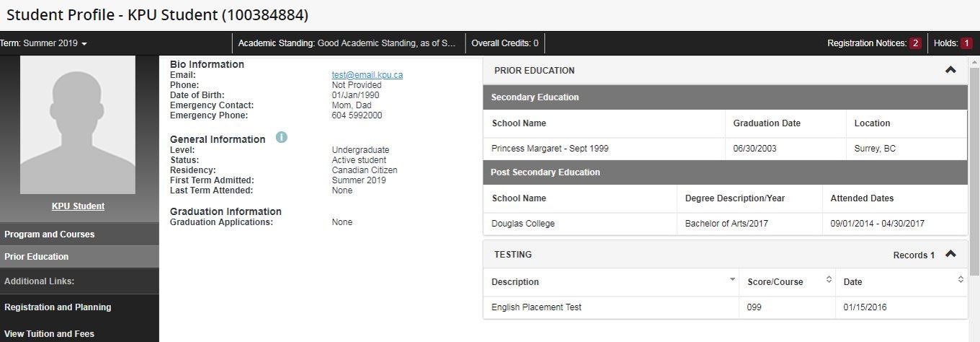This screenshot has width=980, height=342.
Task: Collapse the Testing panel
Action: [950, 254]
